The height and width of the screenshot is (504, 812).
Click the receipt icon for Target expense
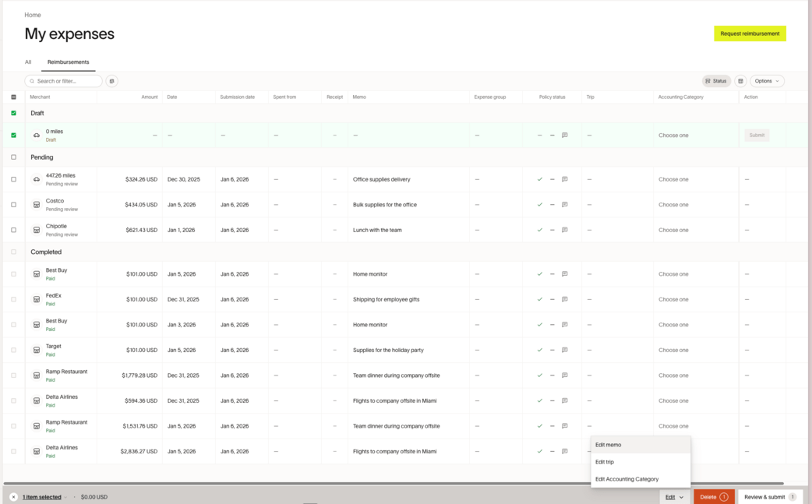(37, 350)
